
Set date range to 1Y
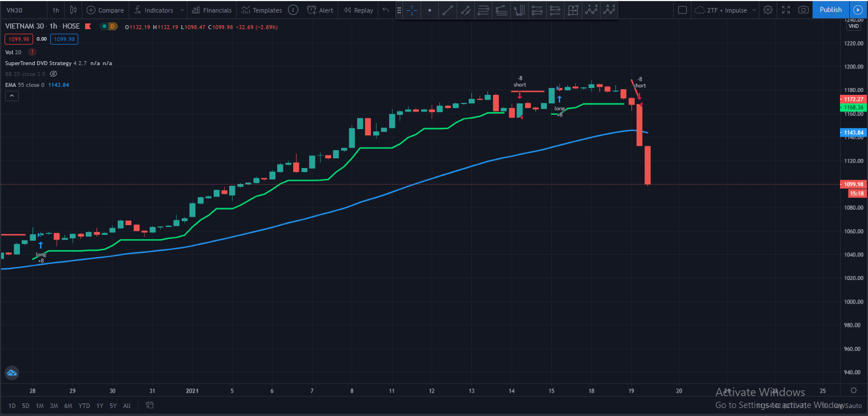[100, 406]
